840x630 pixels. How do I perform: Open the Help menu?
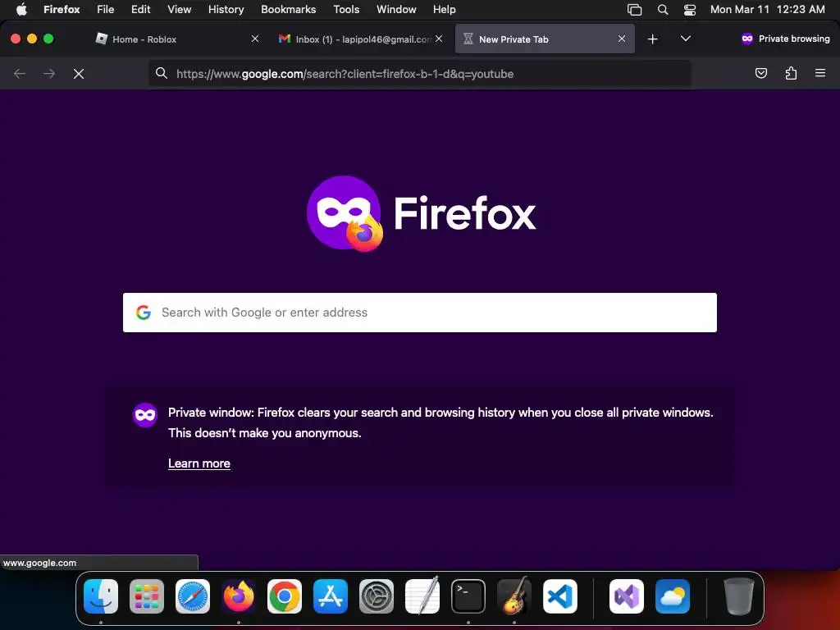point(445,10)
